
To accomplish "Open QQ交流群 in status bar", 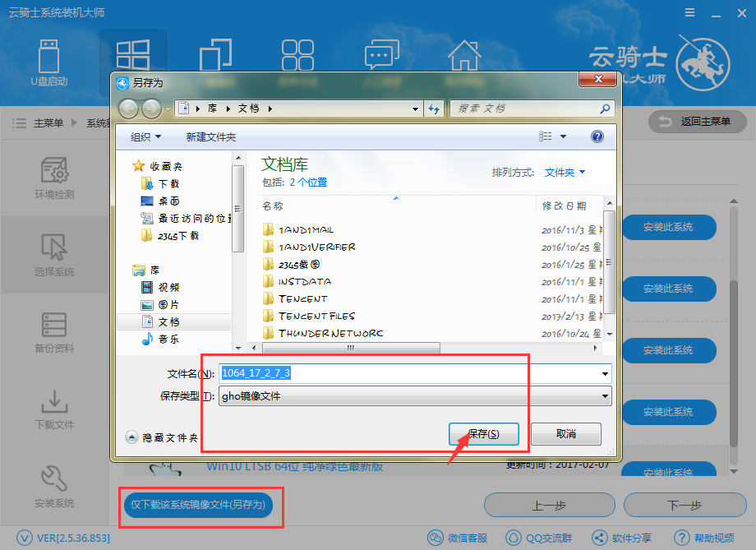I will 539,538.
